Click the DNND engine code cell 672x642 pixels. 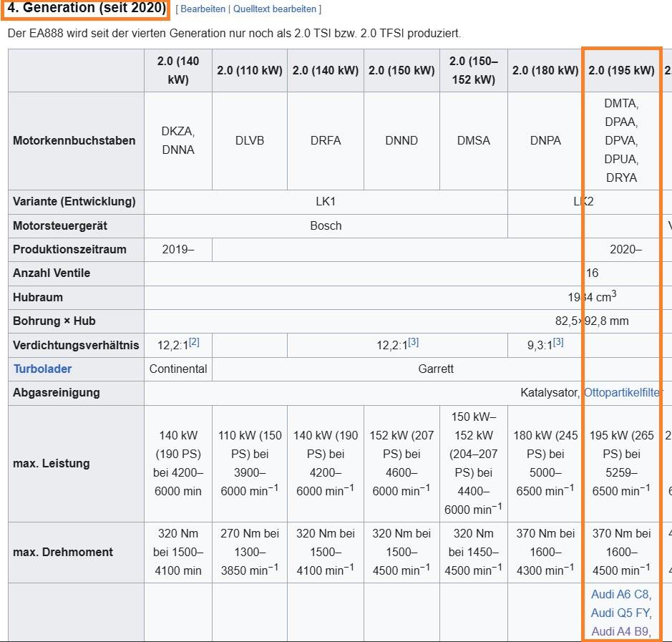coord(401,140)
